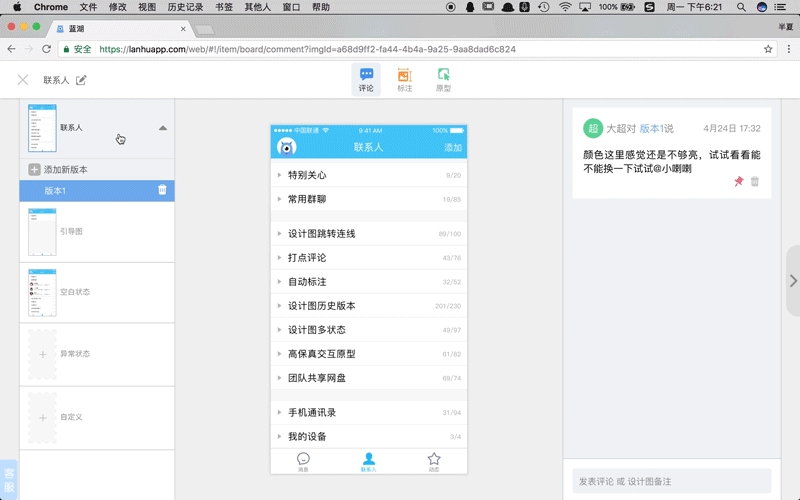Select the 版本1 version row
The image size is (800, 500).
(97, 190)
